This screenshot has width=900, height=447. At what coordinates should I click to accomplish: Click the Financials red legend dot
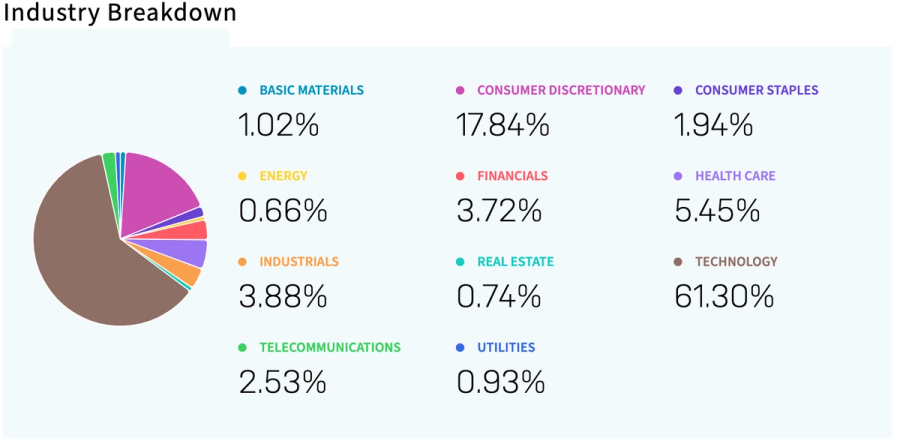click(x=460, y=176)
